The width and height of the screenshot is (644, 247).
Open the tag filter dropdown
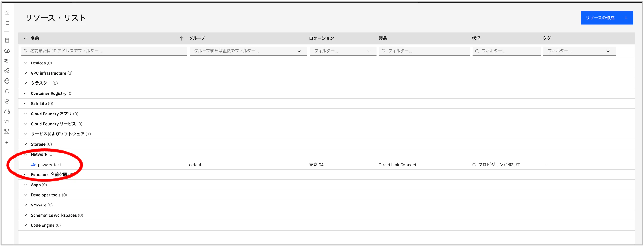point(579,51)
